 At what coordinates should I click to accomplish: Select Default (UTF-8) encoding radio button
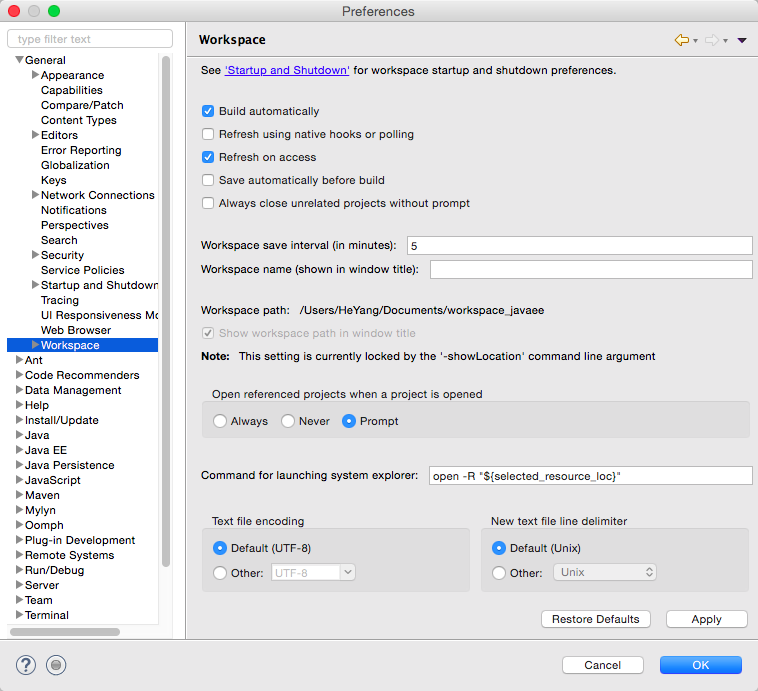point(220,548)
